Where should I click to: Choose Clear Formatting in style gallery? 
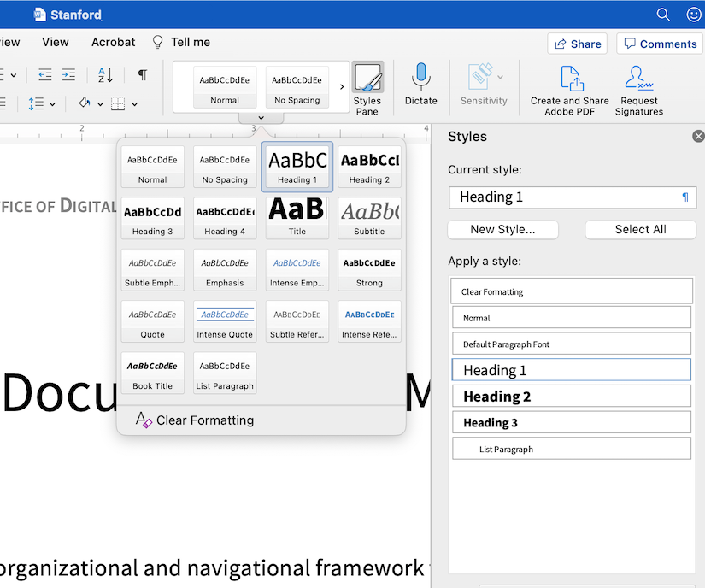point(203,420)
